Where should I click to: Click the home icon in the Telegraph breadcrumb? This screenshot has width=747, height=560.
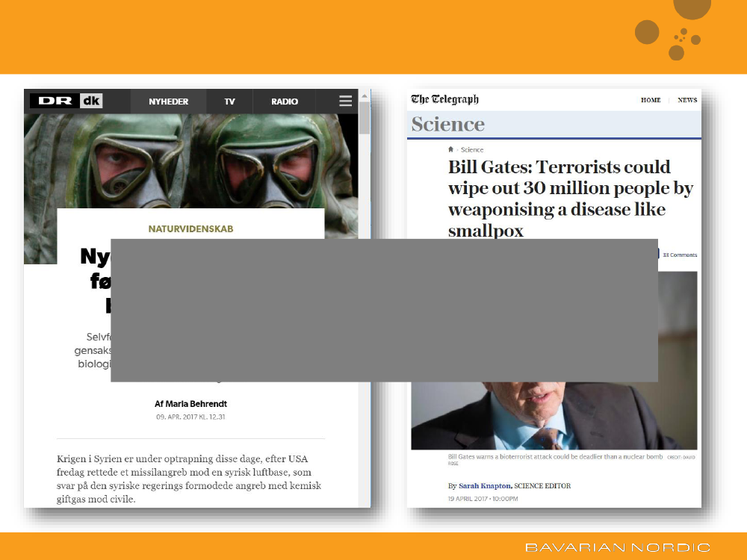pyautogui.click(x=450, y=150)
